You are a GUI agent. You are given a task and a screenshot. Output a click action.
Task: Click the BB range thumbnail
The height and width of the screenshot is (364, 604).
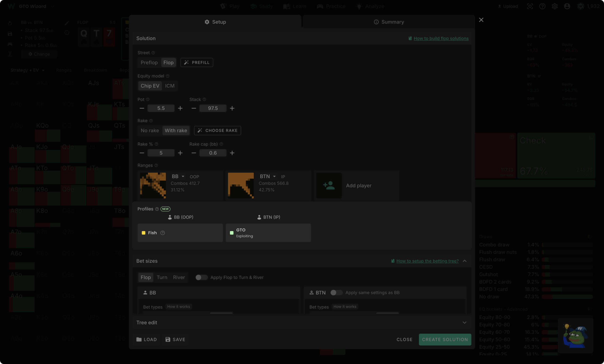(153, 186)
